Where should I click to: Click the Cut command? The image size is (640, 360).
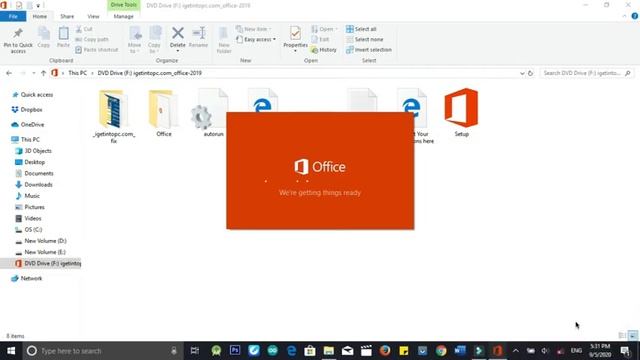tap(84, 29)
